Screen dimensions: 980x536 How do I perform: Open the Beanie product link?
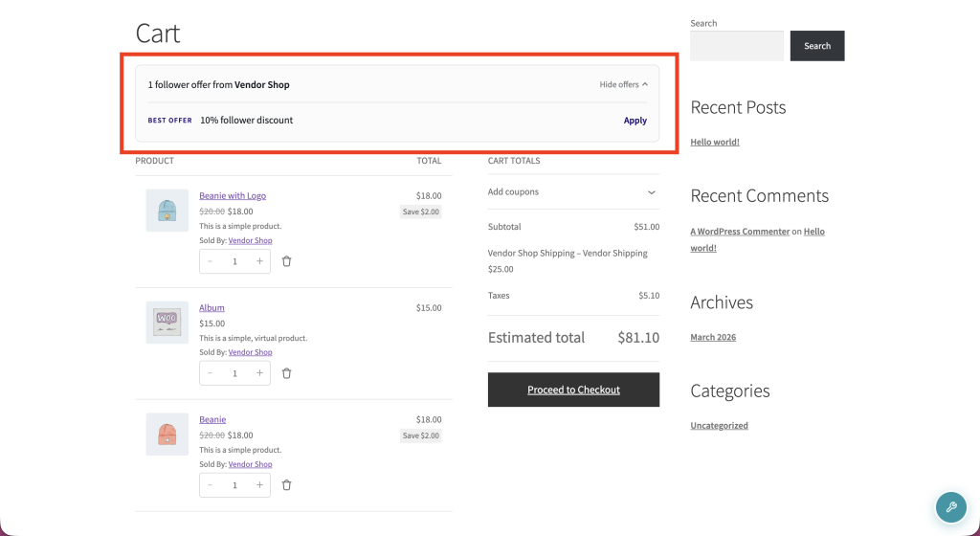(x=212, y=419)
